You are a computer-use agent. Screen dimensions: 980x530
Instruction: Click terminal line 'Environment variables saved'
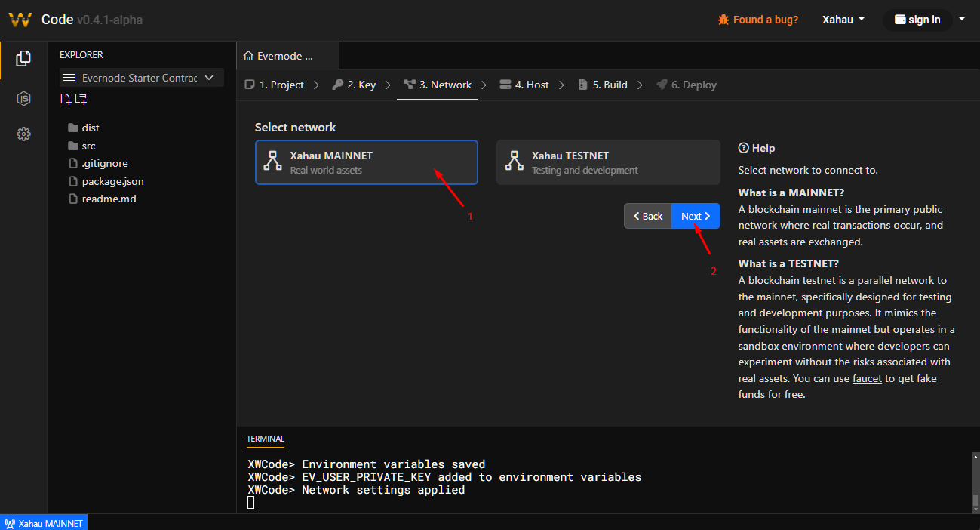point(367,464)
